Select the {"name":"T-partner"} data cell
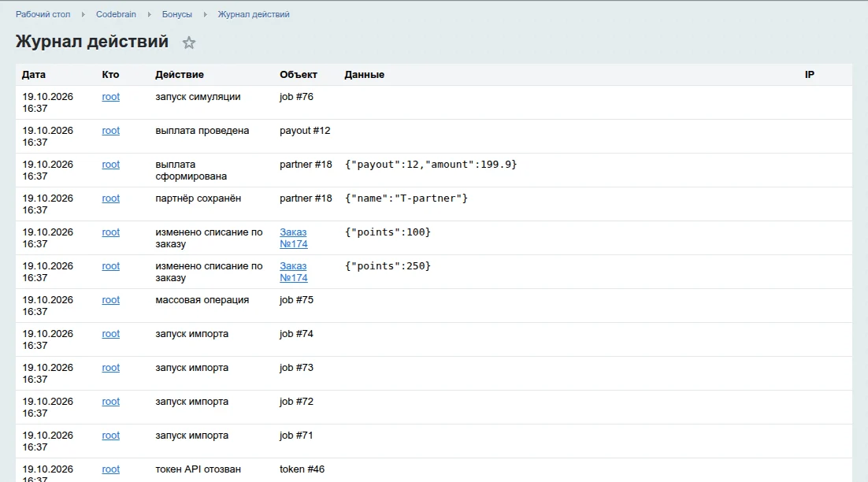The image size is (868, 482). point(406,198)
